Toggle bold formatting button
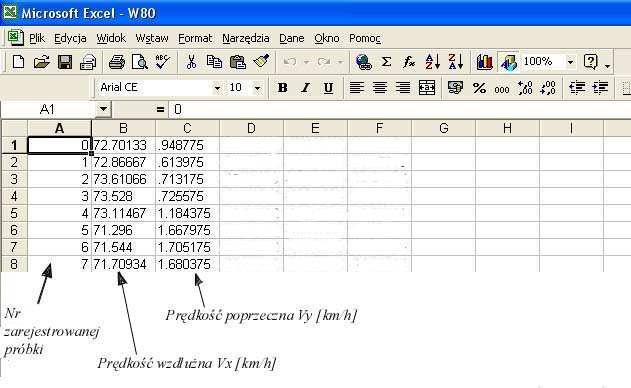This screenshot has height=388, width=631. 283,87
